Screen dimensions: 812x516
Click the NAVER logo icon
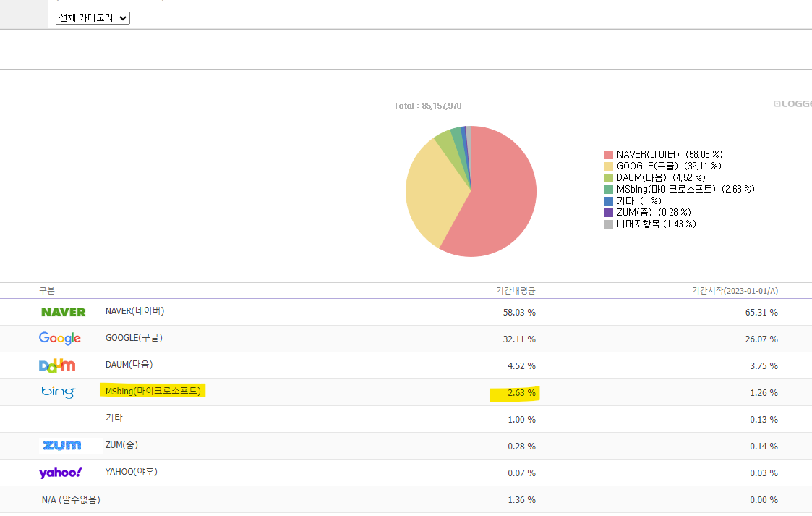pyautogui.click(x=63, y=312)
